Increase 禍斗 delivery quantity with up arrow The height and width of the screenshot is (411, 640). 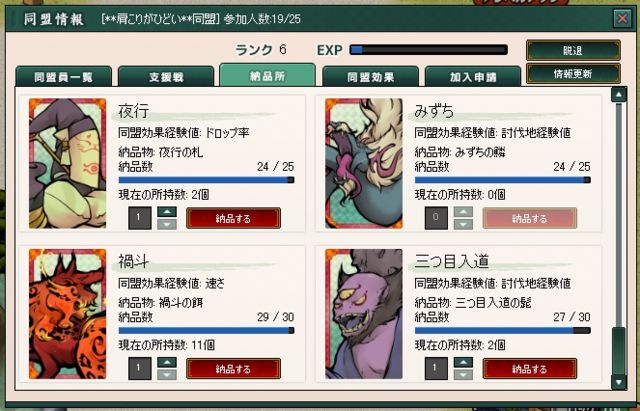click(x=167, y=362)
